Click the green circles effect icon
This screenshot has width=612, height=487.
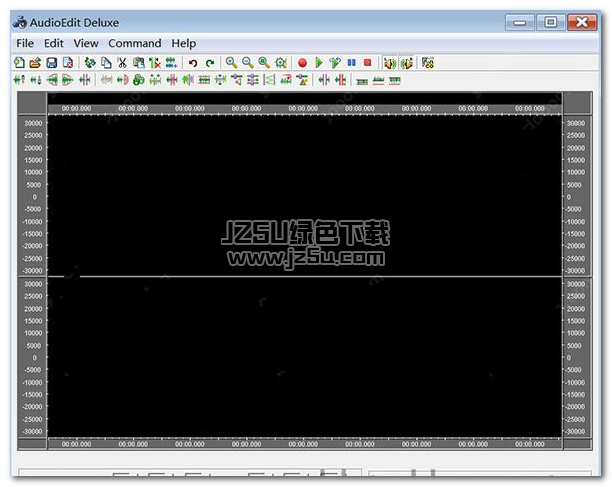139,80
